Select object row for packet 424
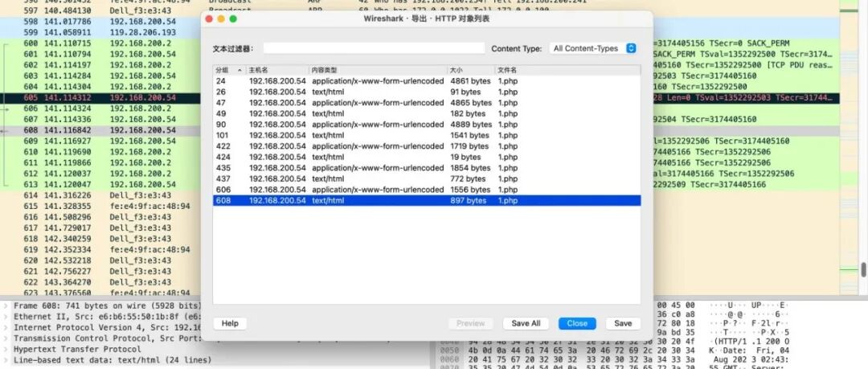This screenshot has width=868, height=369. (x=427, y=157)
